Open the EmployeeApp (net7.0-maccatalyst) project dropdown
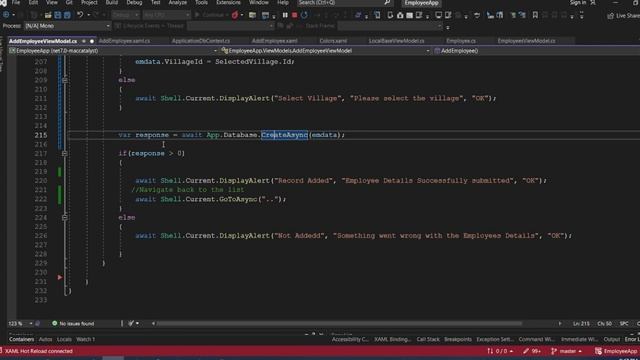 click(x=113, y=51)
